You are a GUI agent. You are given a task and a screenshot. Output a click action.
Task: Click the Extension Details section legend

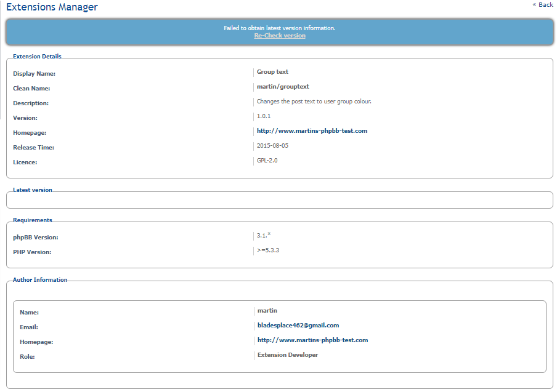[37, 57]
